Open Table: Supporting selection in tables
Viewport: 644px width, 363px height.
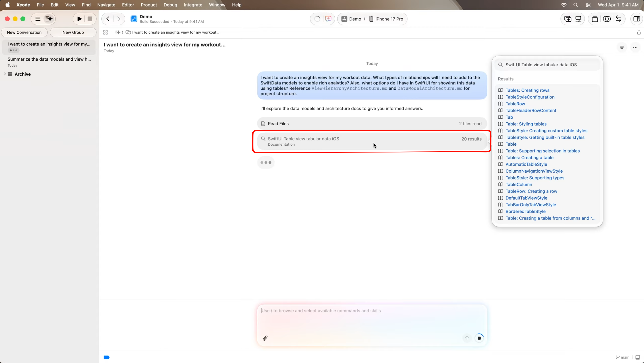542,151
